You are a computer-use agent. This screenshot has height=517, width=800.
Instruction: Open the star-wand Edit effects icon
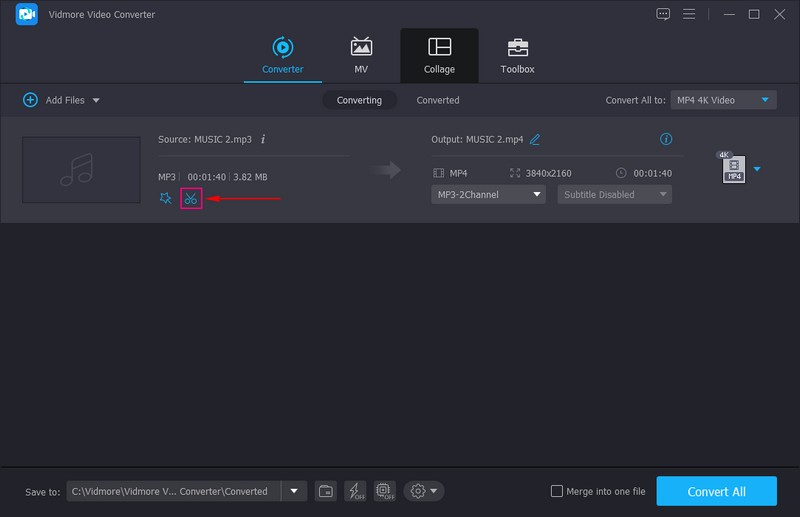[x=166, y=198]
